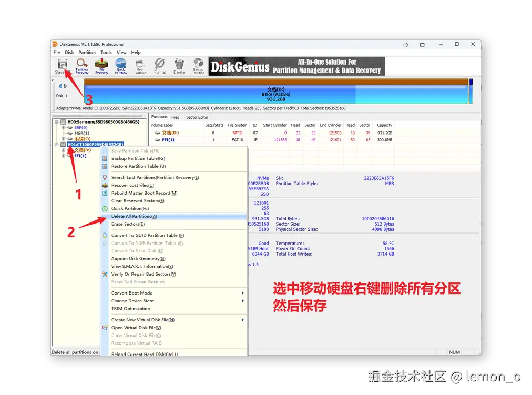Select TRIM Optimization

pos(173,309)
